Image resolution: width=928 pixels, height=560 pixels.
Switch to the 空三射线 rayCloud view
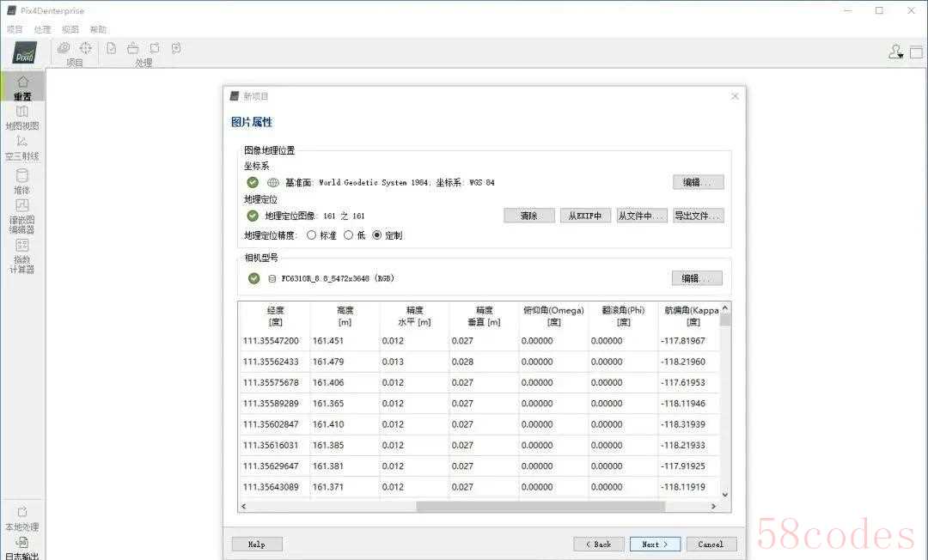(x=21, y=148)
